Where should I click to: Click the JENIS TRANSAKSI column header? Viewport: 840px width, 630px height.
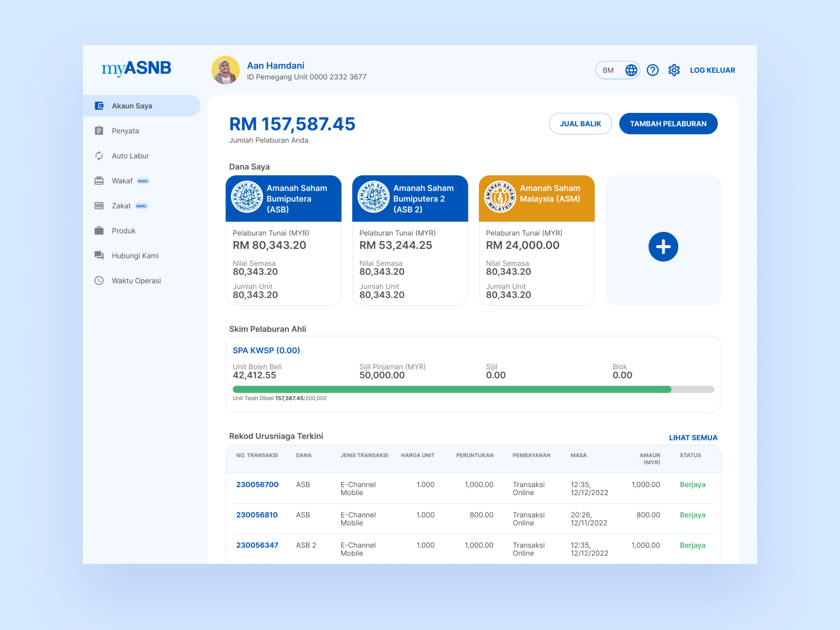[x=364, y=456]
